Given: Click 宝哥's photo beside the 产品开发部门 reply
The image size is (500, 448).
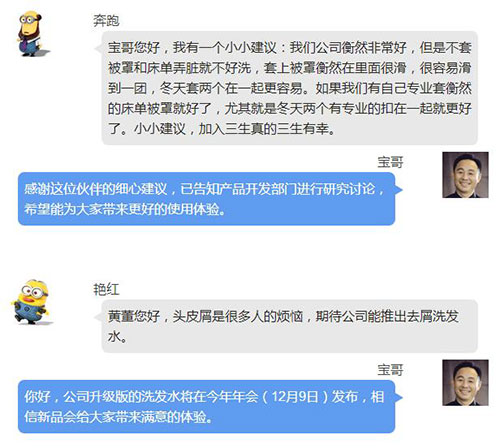Looking at the screenshot, I should 465,175.
